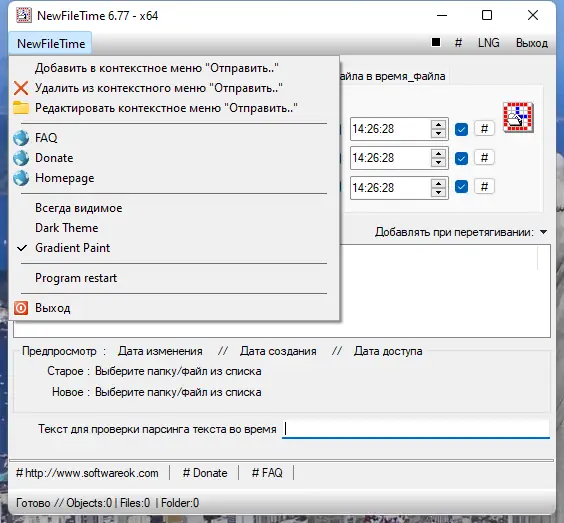This screenshot has width=564, height=523.
Task: Decrease the second time spinner down arrow
Action: tap(438, 163)
